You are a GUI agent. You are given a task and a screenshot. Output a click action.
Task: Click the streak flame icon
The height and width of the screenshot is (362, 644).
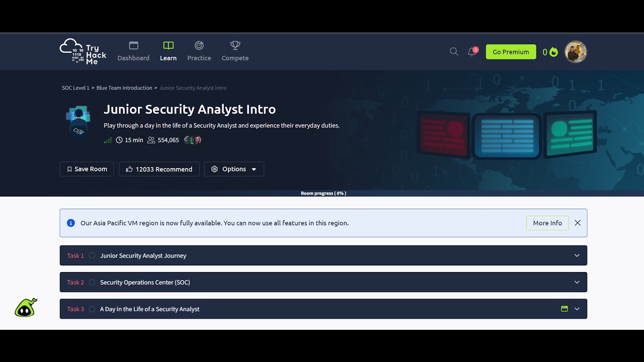coord(554,52)
